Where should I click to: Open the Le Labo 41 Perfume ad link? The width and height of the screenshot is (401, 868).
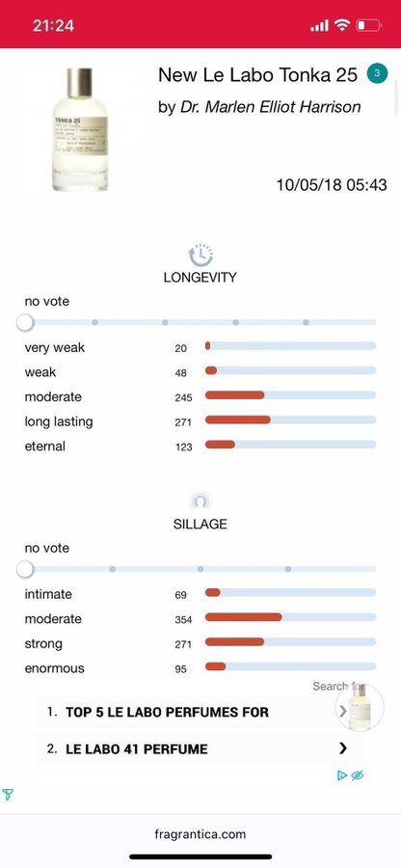(200, 749)
